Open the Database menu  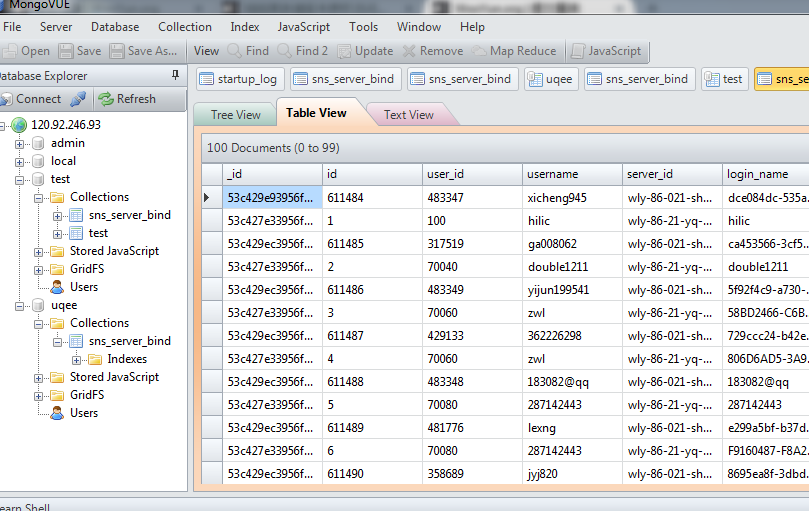coord(115,27)
